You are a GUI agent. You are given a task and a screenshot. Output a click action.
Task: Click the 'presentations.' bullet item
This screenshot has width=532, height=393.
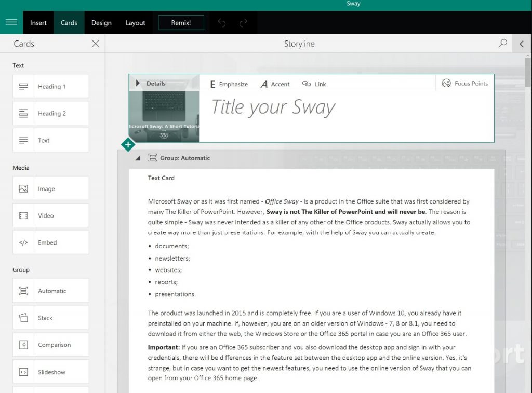[175, 294]
